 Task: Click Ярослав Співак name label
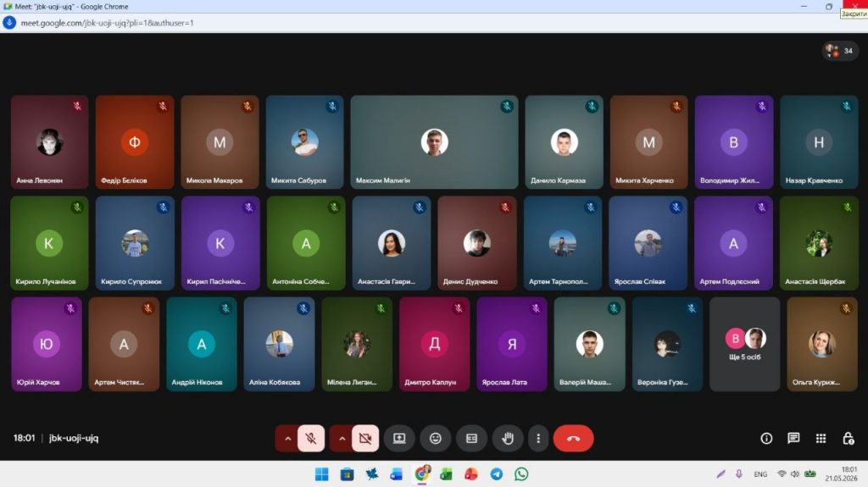click(639, 282)
